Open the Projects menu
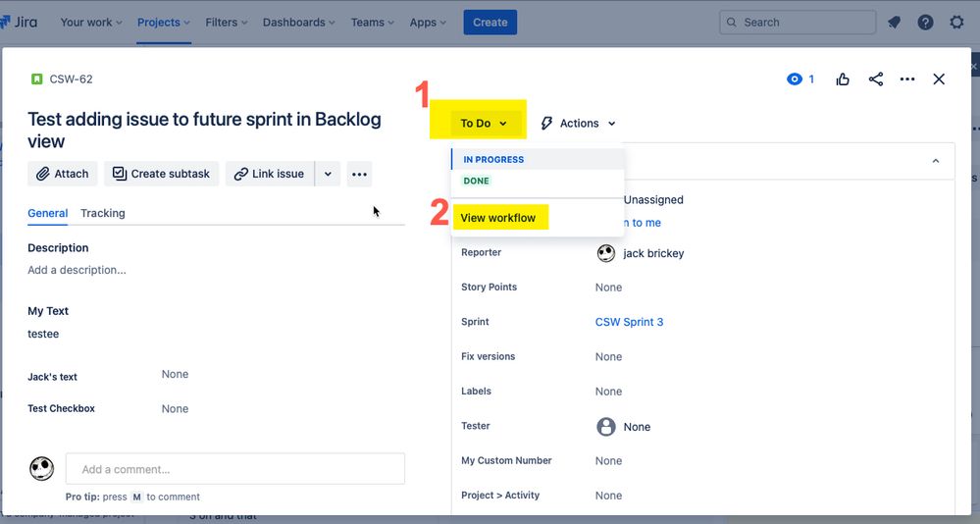The width and height of the screenshot is (980, 524). pyautogui.click(x=164, y=23)
